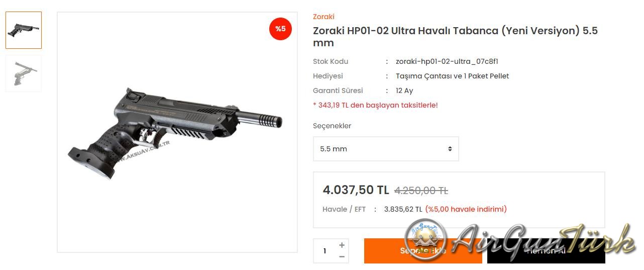Select the first black pistol thumbnail
Screen dimensions: 644x270
(x=24, y=30)
